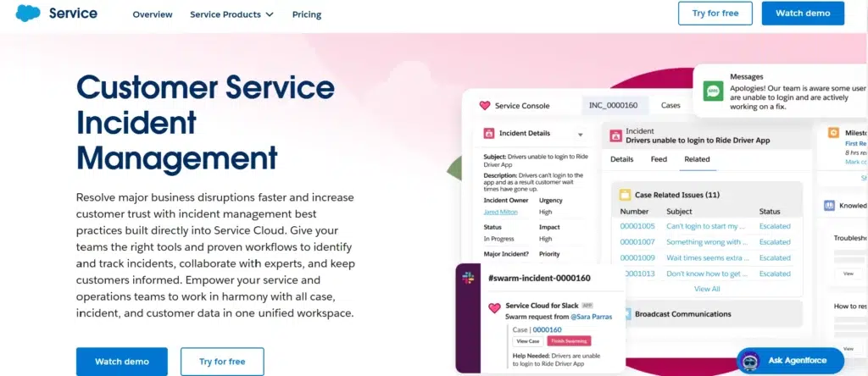Viewport: 868px width, 376px height.
Task: Click the Salesforce cloud logo
Action: point(28,13)
